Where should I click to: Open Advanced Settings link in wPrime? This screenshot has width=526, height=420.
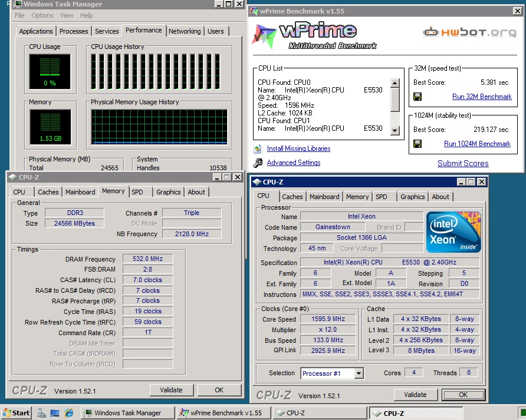294,163
